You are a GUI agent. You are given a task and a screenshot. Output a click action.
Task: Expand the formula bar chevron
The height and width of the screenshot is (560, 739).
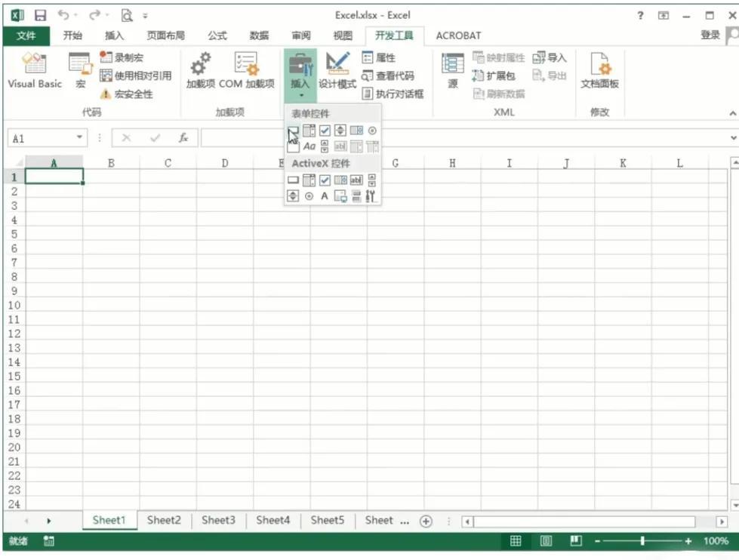point(734,137)
